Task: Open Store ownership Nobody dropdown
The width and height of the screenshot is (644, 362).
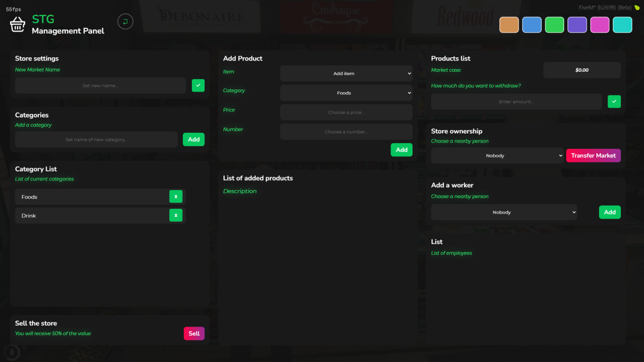Action: click(x=497, y=156)
